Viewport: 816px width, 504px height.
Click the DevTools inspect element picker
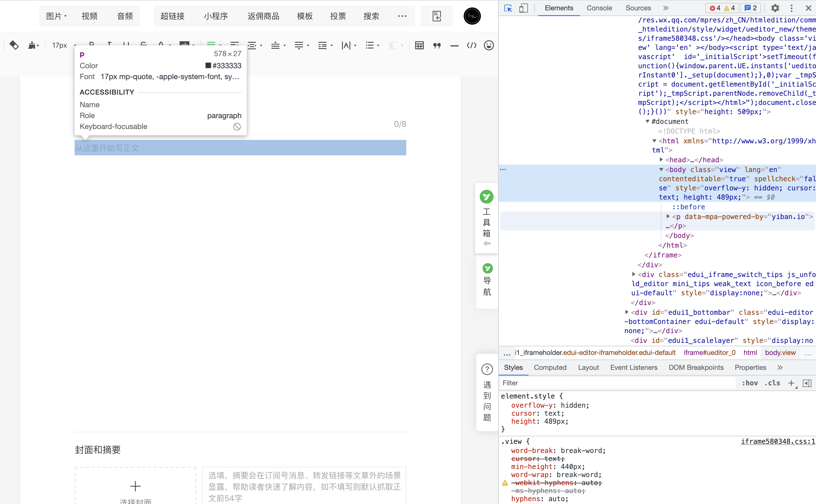pyautogui.click(x=508, y=8)
